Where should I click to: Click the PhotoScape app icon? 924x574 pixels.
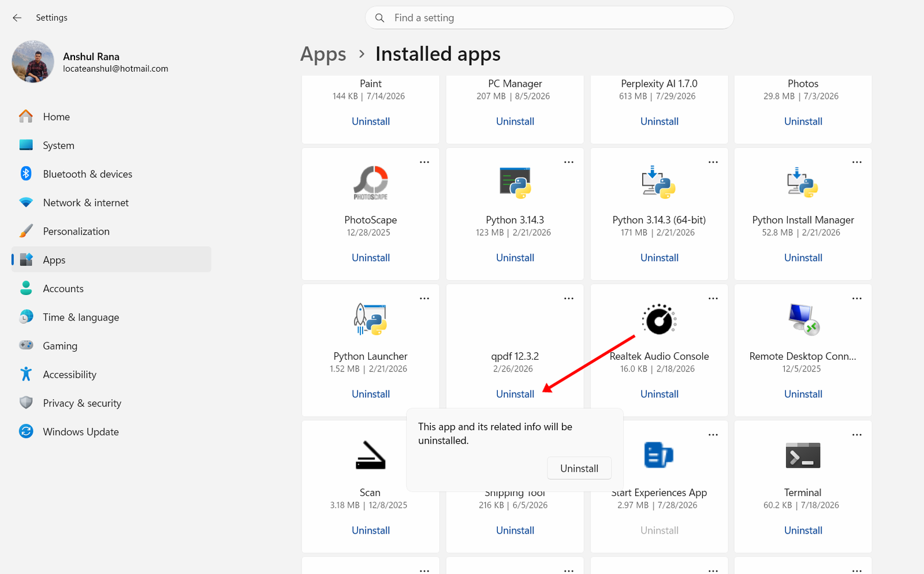pos(371,183)
